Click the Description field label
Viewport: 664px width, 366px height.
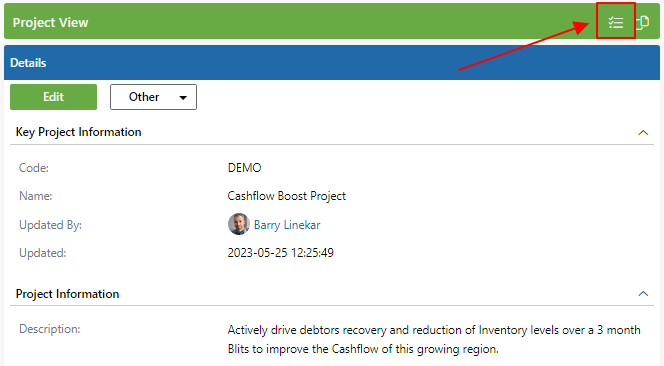(50, 329)
